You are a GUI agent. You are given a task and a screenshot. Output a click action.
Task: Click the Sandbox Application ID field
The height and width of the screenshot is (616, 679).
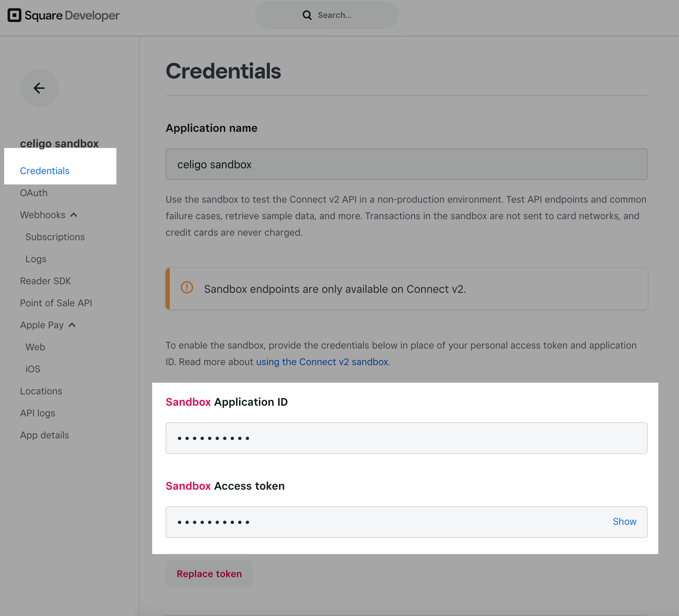(x=406, y=438)
